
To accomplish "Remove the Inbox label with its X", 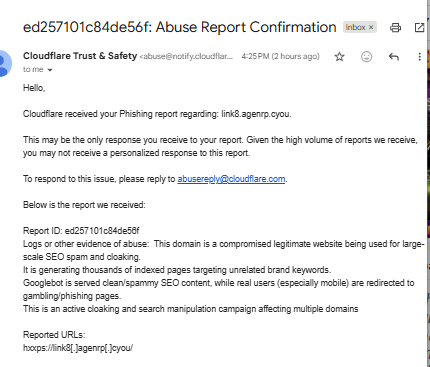I will point(371,27).
